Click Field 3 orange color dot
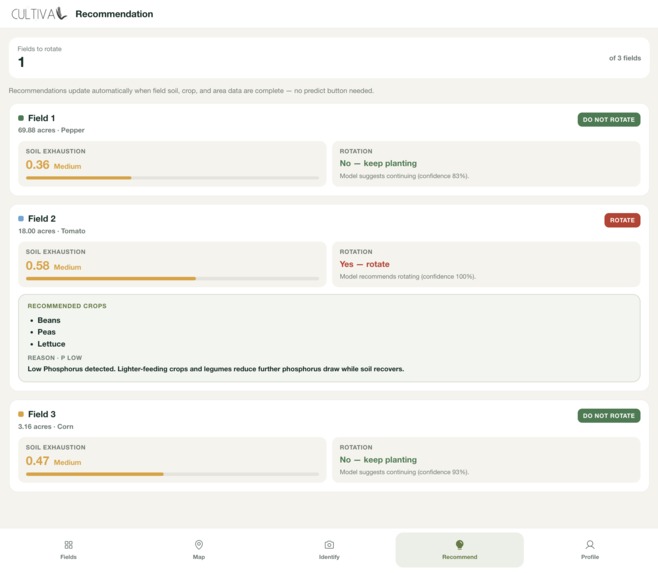Image resolution: width=658 pixels, height=573 pixels. point(21,414)
